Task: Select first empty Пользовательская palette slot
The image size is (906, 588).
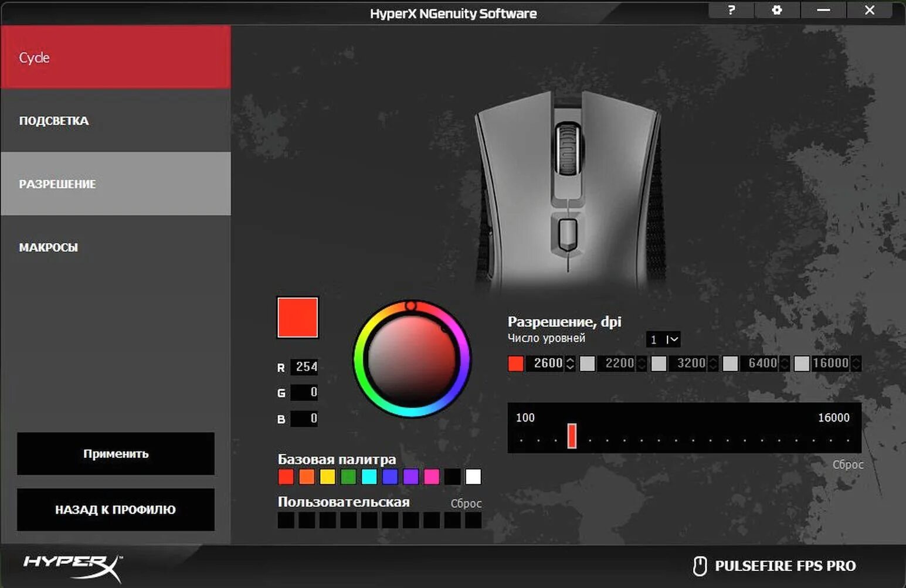Action: [x=286, y=520]
